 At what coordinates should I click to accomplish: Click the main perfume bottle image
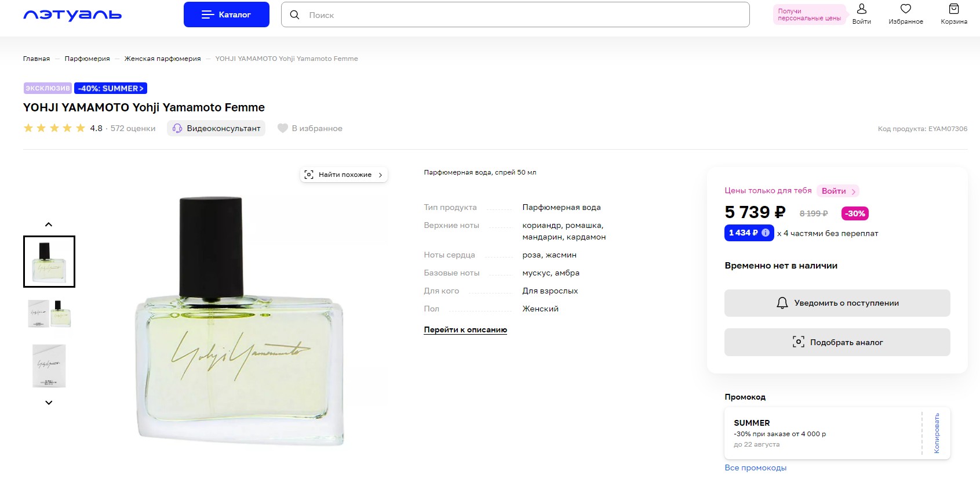[240, 321]
